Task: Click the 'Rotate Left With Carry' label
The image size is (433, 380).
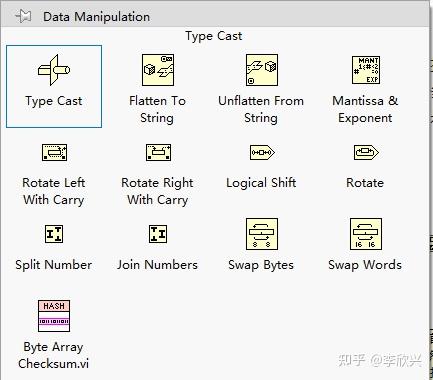Action: tap(54, 191)
